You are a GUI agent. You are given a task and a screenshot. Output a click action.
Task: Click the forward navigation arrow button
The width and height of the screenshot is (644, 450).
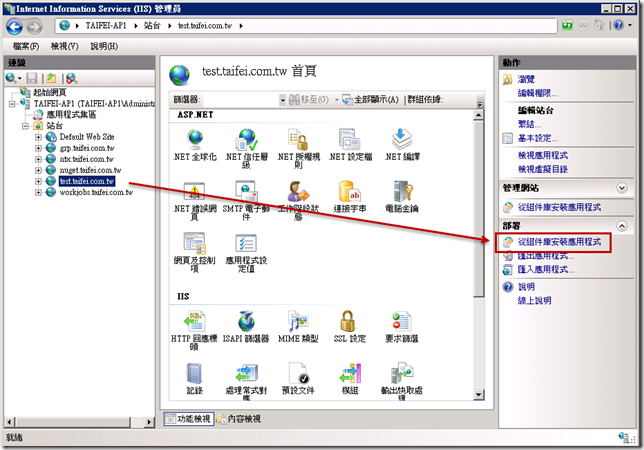tap(34, 27)
